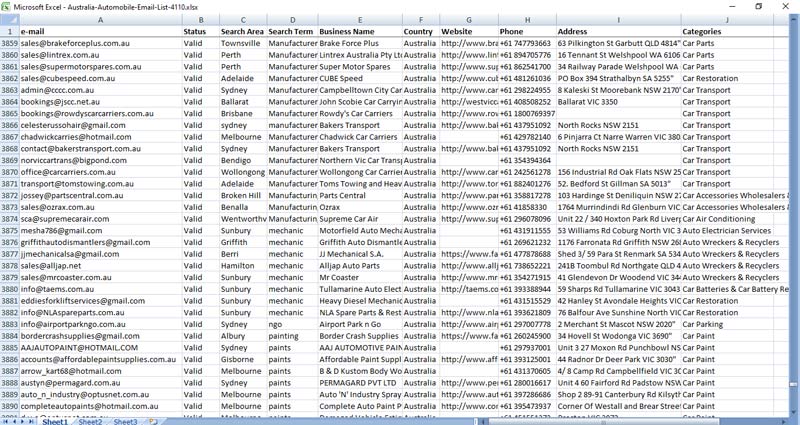
Task: Click the Excel application icon in title bar
Action: pyautogui.click(x=6, y=7)
